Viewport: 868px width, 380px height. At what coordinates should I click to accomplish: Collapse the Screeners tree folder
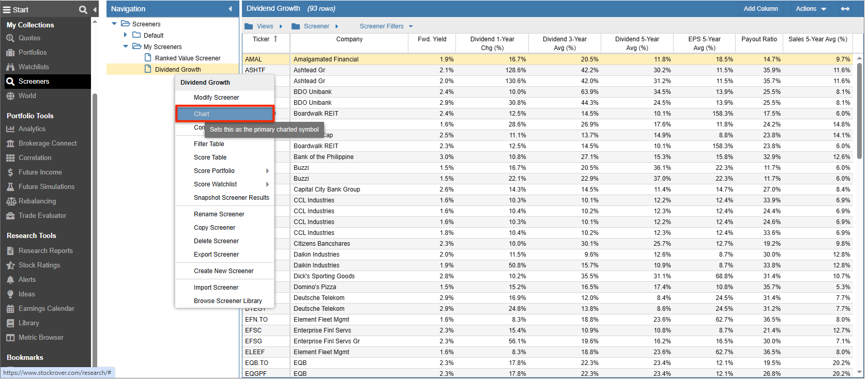114,24
